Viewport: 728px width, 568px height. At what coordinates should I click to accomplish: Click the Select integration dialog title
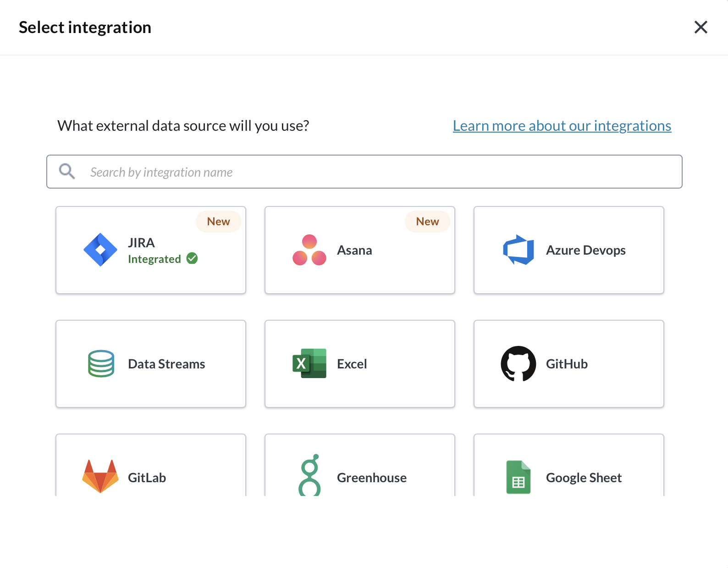[85, 28]
